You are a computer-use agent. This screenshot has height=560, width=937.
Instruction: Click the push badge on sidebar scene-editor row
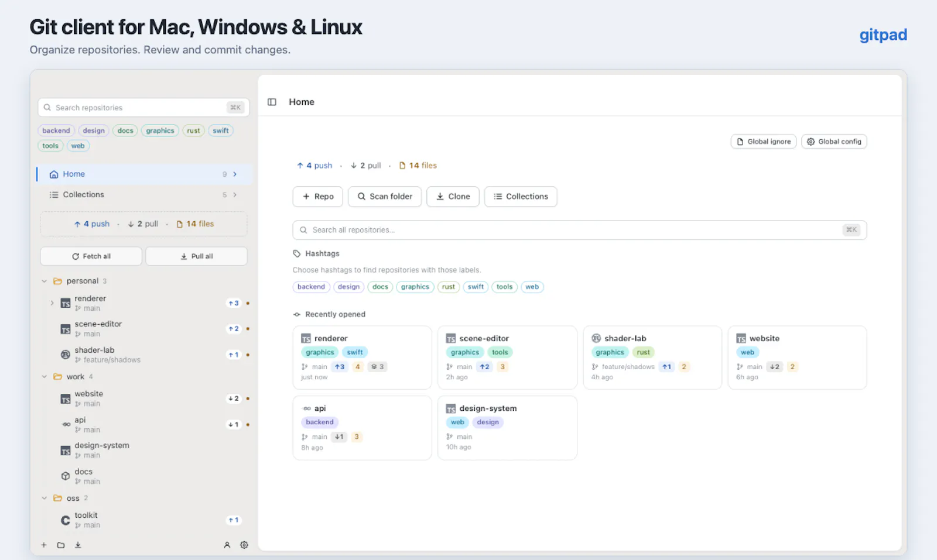pyautogui.click(x=234, y=329)
